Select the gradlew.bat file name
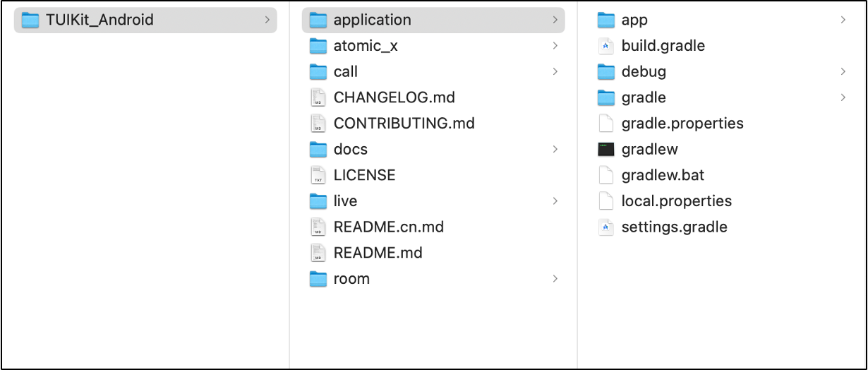The image size is (868, 370). (663, 175)
